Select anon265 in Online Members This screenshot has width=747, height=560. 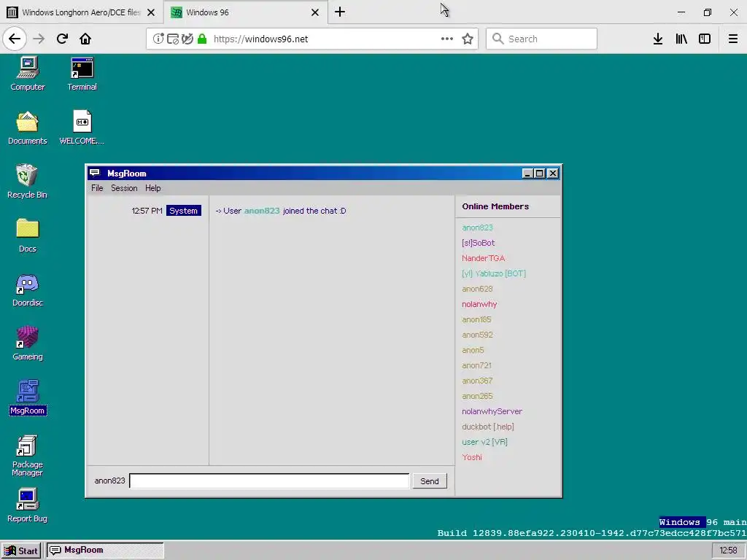477,396
